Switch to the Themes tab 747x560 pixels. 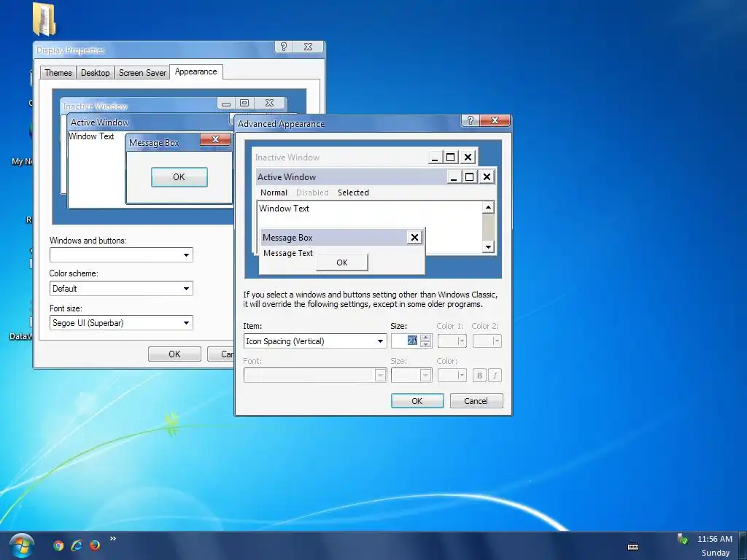(x=58, y=73)
